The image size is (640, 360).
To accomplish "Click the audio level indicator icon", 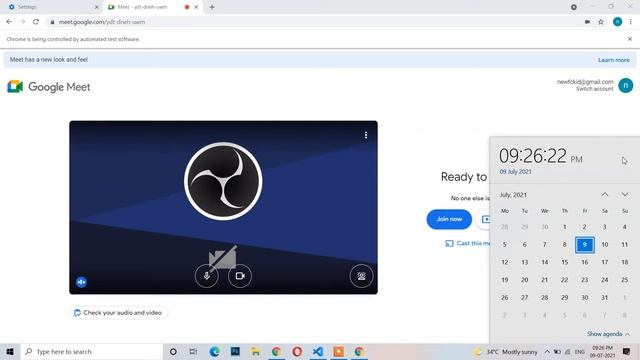I will coord(81,282).
